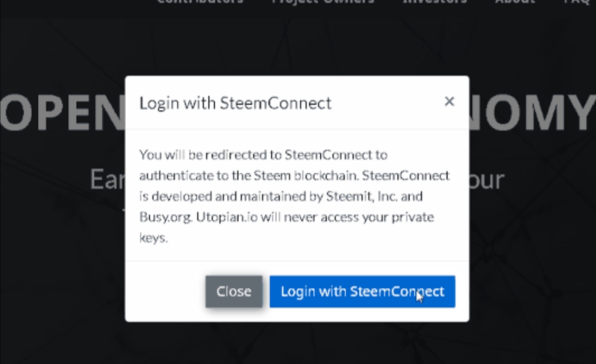Click the dimmed "NOMY" heading text at right
The height and width of the screenshot is (364, 596).
pos(533,113)
